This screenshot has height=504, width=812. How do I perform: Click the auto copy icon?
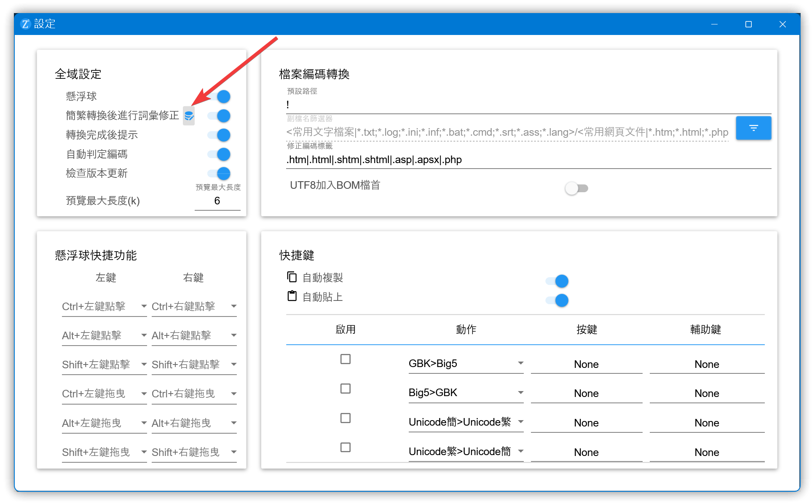pos(292,277)
